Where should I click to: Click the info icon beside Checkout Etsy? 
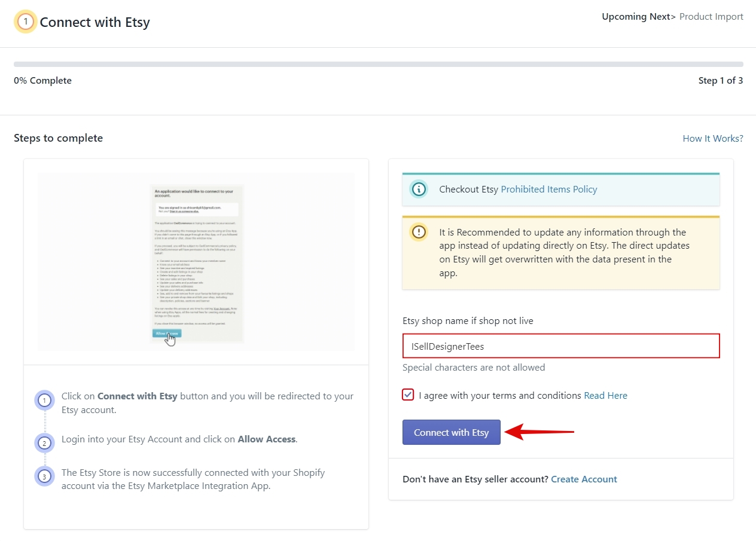tap(419, 189)
